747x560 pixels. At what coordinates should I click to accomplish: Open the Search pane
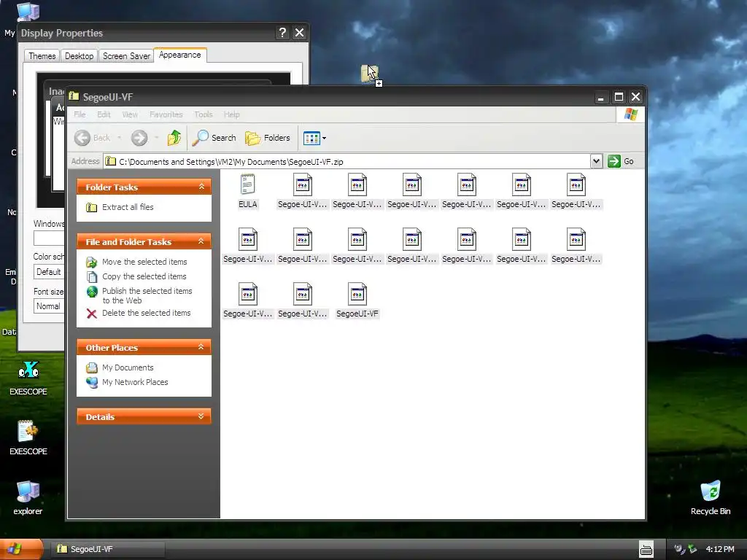coord(214,138)
